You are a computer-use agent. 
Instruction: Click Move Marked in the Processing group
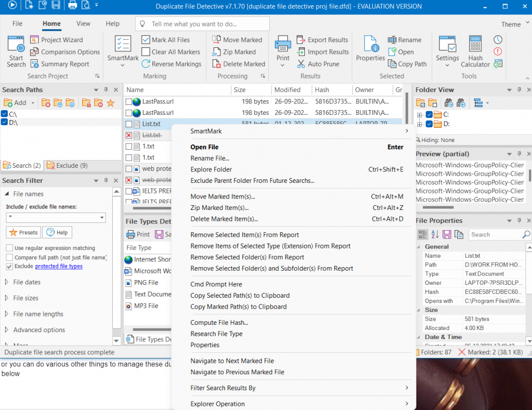[x=237, y=39]
